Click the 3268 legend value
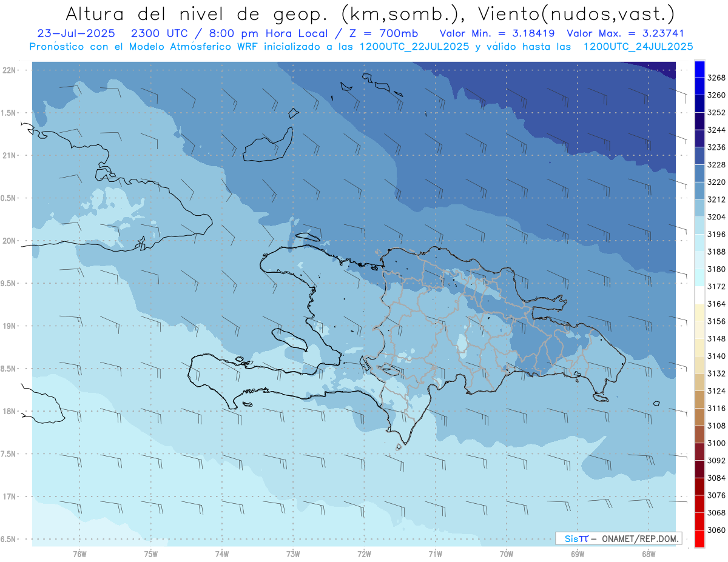This screenshot has width=728, height=562. click(x=716, y=78)
